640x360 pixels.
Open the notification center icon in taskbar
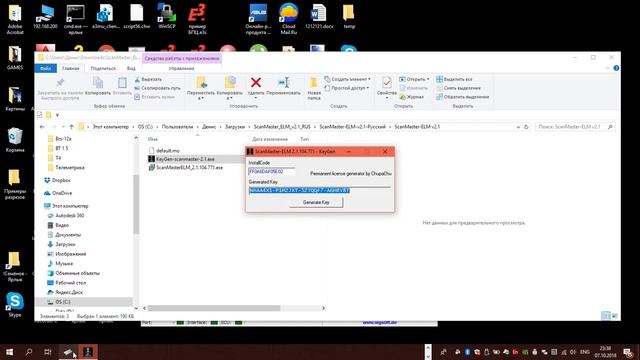pyautogui.click(x=629, y=352)
